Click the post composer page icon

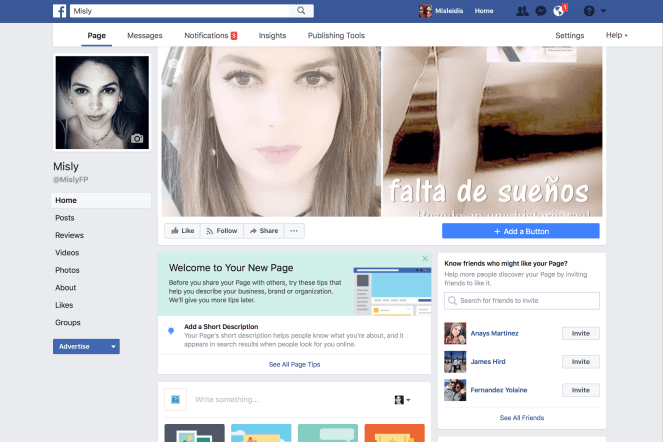(x=175, y=399)
